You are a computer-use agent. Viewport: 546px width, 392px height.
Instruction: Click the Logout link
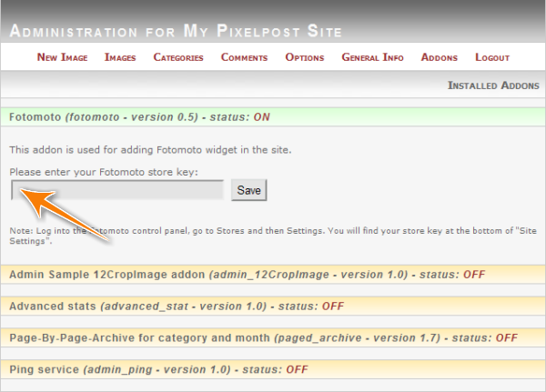tap(492, 57)
